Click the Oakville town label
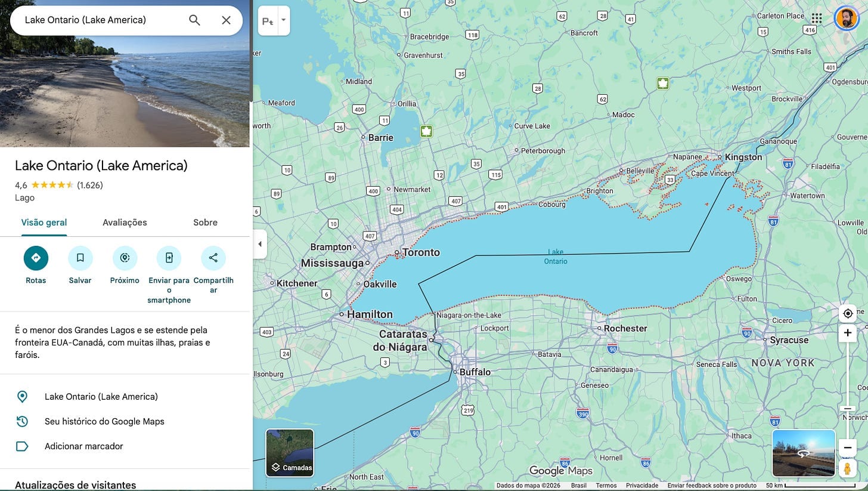Viewport: 868px width, 491px height. tap(380, 284)
